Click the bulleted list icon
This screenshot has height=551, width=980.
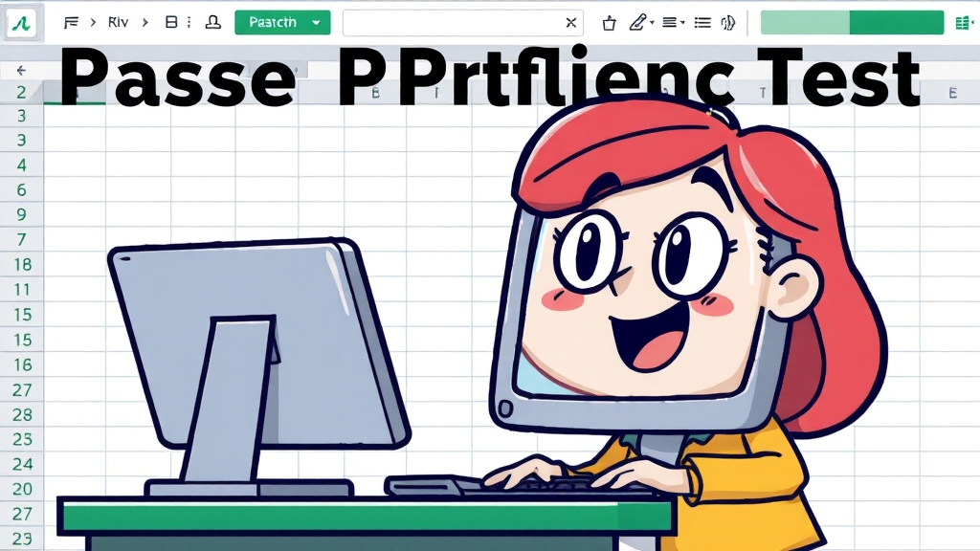click(702, 22)
